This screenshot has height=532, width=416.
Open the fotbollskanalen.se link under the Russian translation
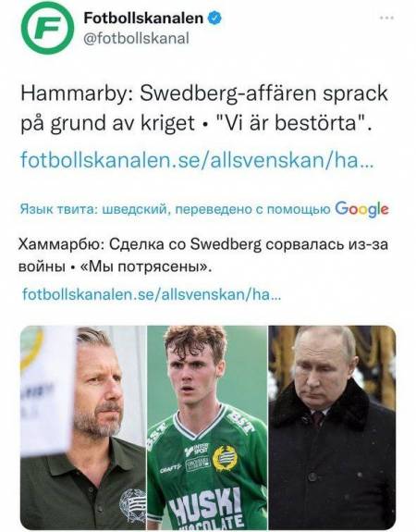coord(152,294)
